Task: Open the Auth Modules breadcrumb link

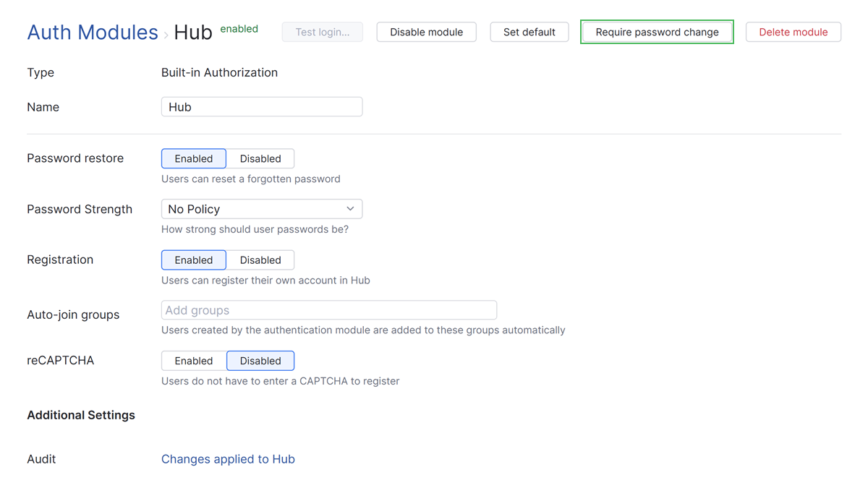Action: [92, 32]
